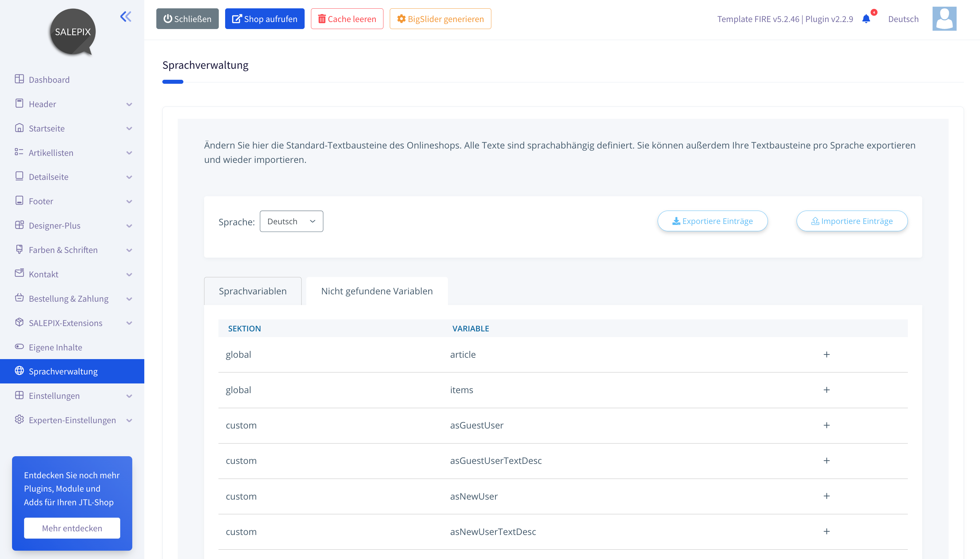This screenshot has height=559, width=980.
Task: Expand the Artikellisten submenu chevron
Action: tap(129, 153)
